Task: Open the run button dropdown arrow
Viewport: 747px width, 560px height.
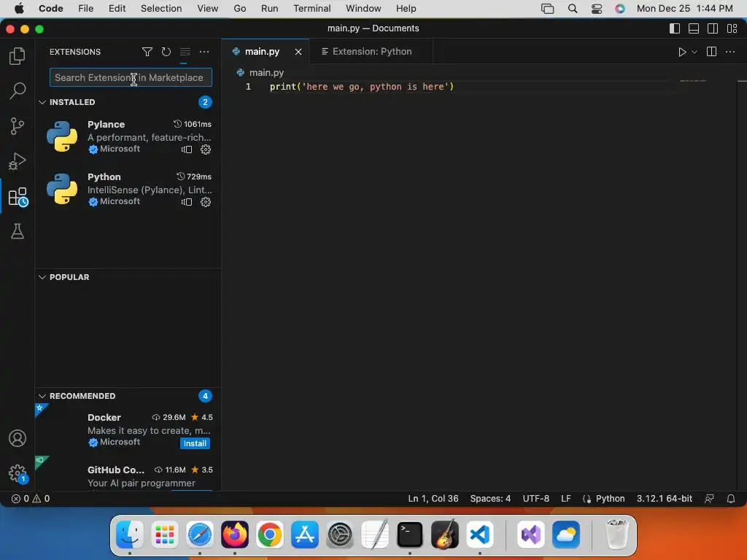Action: (x=694, y=52)
